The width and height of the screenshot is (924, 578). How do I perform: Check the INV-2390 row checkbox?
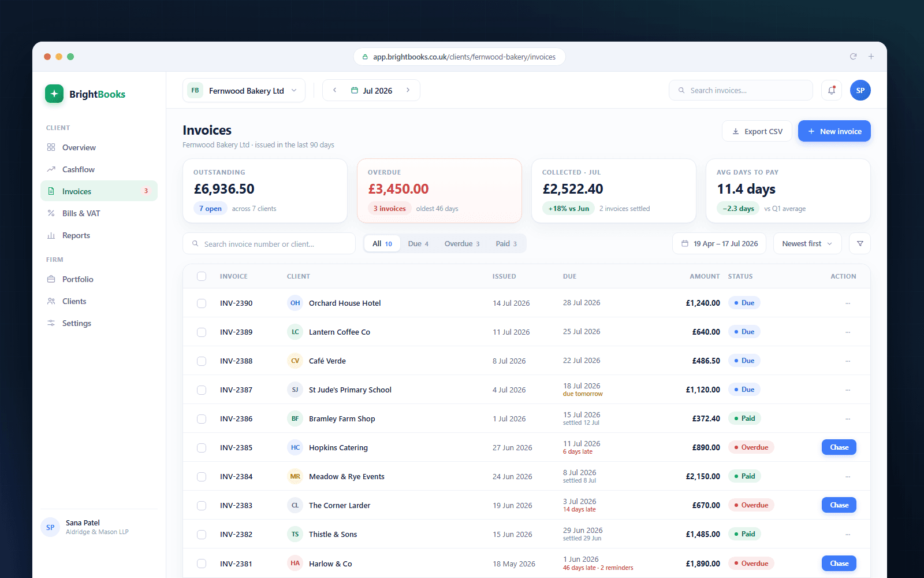[202, 303]
